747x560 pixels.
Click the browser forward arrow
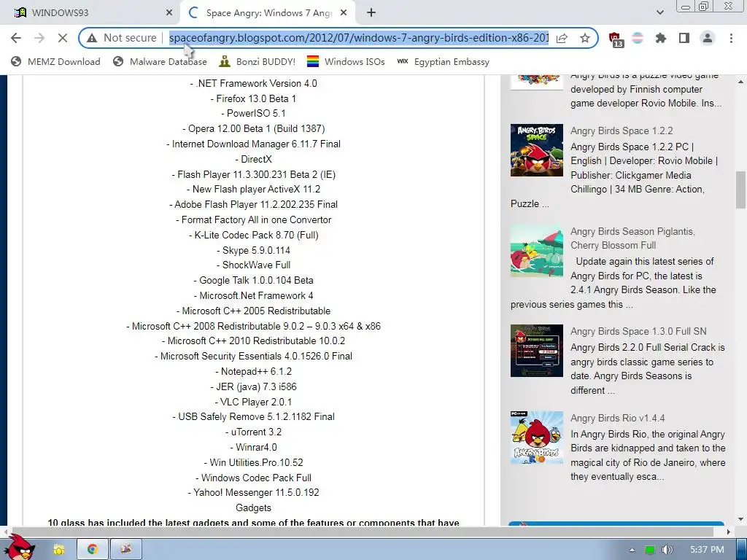pyautogui.click(x=39, y=38)
